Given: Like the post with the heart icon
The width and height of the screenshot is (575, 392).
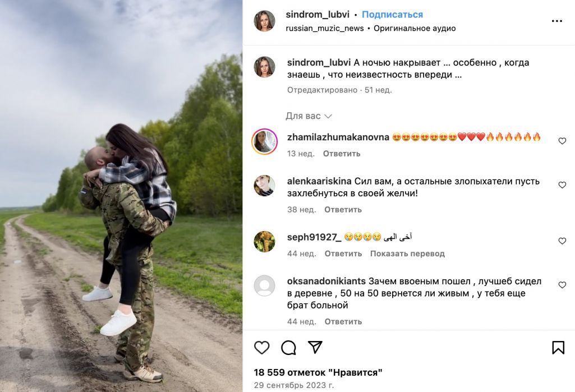Looking at the screenshot, I should (262, 347).
